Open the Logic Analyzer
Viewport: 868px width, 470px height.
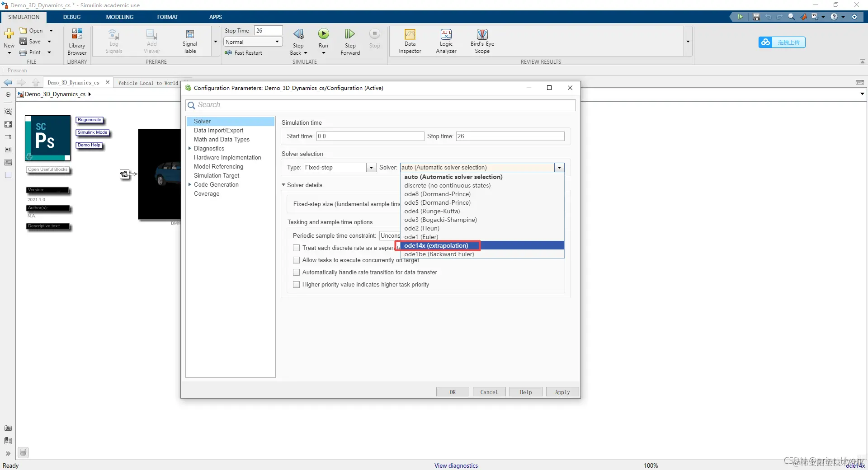[446, 42]
